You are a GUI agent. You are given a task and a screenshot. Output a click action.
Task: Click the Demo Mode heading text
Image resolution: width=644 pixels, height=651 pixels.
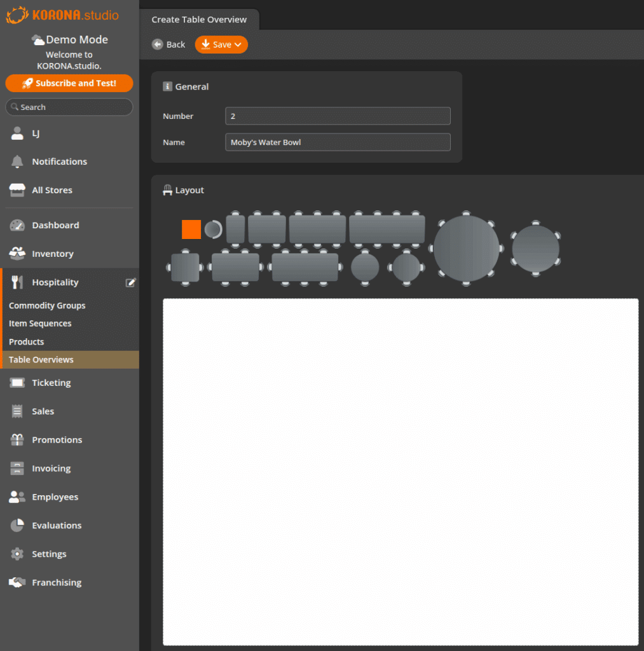[x=77, y=40]
